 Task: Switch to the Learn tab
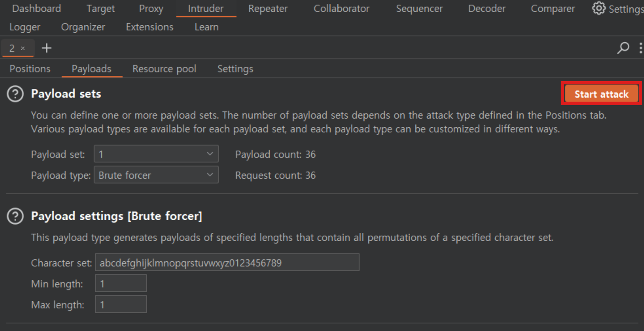point(206,27)
